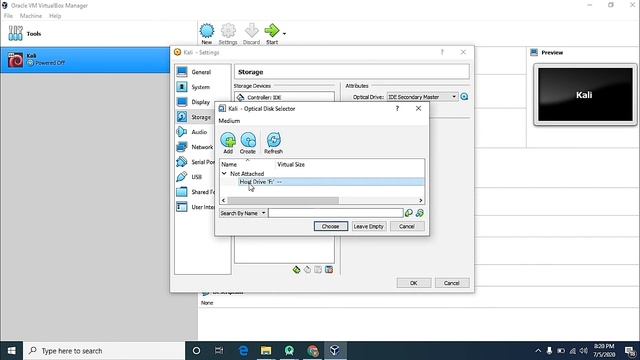Open the Machine menu
Image resolution: width=640 pixels, height=360 pixels.
[31, 16]
